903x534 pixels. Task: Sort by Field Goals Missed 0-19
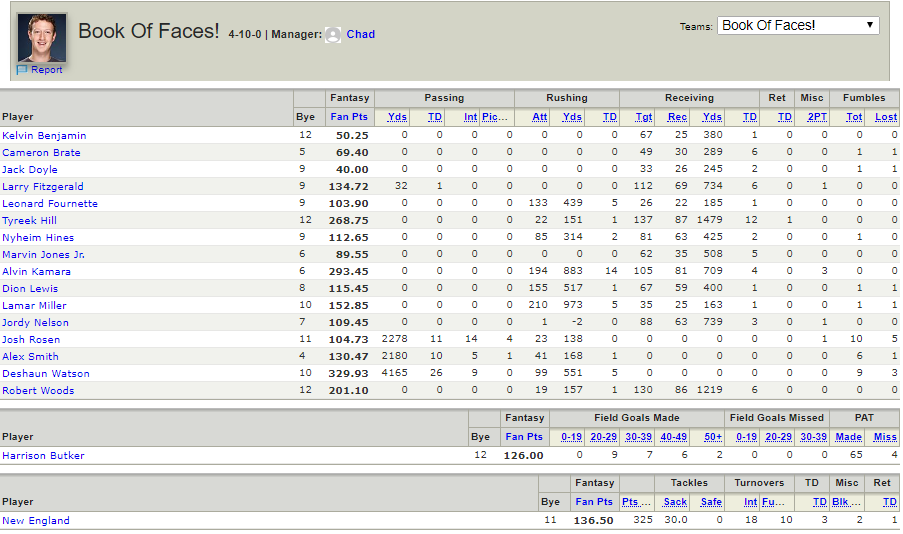746,437
